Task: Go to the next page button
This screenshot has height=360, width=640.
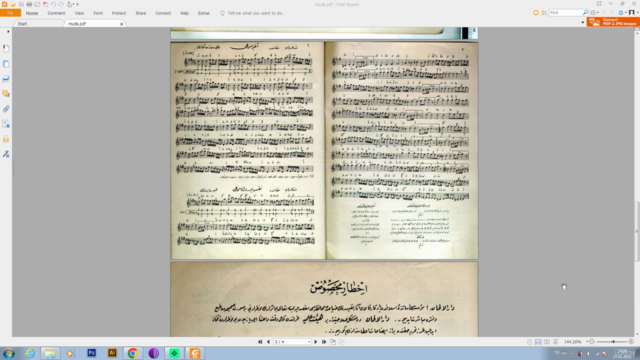Action: tap(316, 342)
